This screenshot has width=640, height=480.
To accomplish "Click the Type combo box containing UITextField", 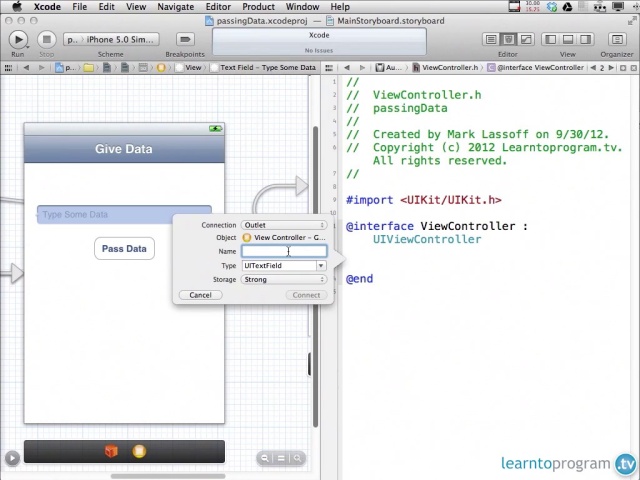I will [280, 266].
